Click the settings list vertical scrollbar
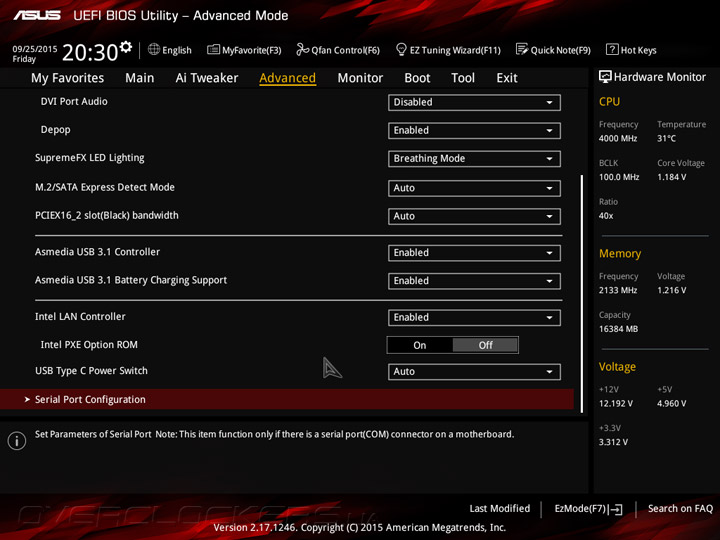Image resolution: width=720 pixels, height=540 pixels. coord(582,294)
